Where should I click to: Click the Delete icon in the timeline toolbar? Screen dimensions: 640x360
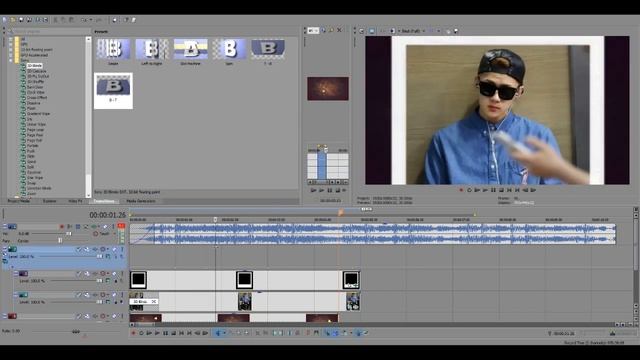258,333
